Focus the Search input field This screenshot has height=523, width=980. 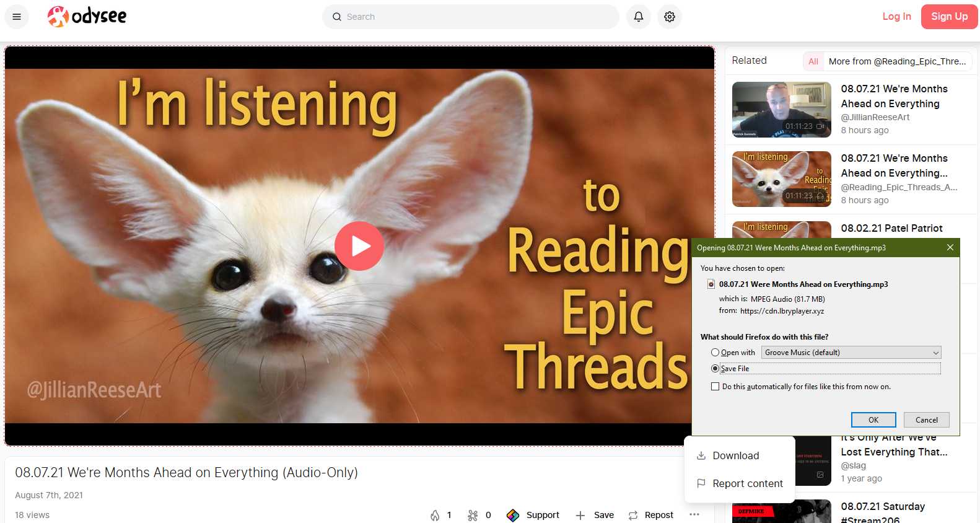pos(471,17)
